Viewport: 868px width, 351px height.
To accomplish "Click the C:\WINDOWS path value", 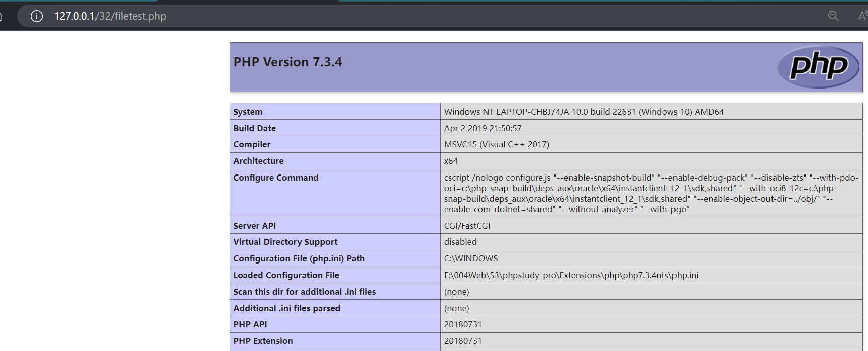I will point(471,258).
